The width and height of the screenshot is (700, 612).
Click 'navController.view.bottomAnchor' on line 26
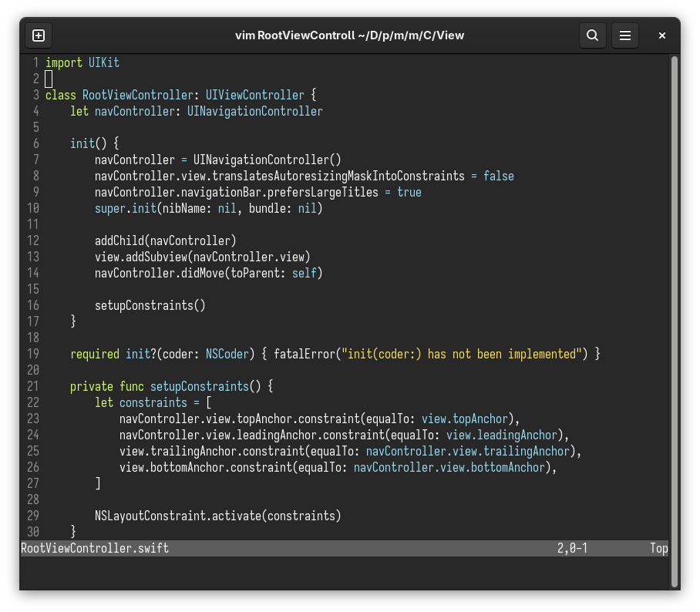[x=449, y=467]
